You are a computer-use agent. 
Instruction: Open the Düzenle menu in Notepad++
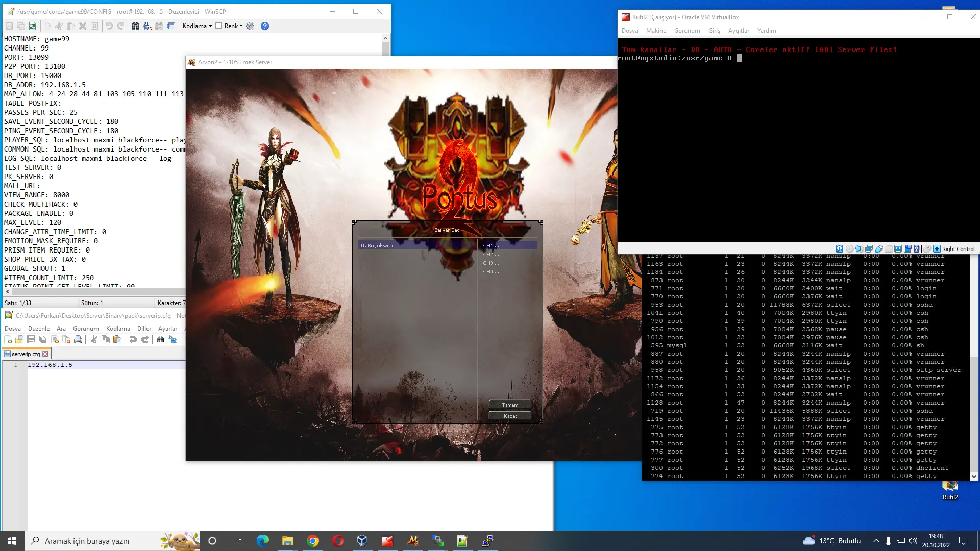(x=39, y=329)
